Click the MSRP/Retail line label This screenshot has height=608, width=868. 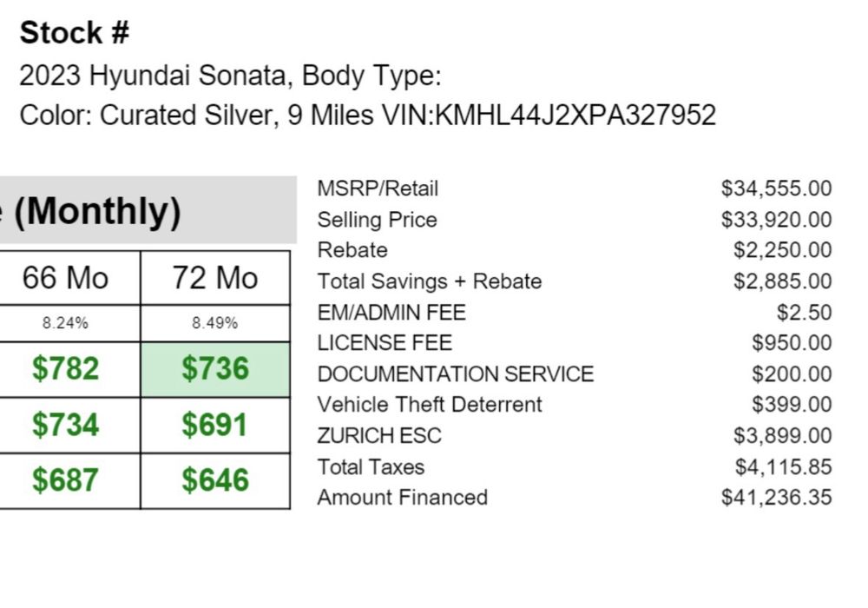pos(378,188)
